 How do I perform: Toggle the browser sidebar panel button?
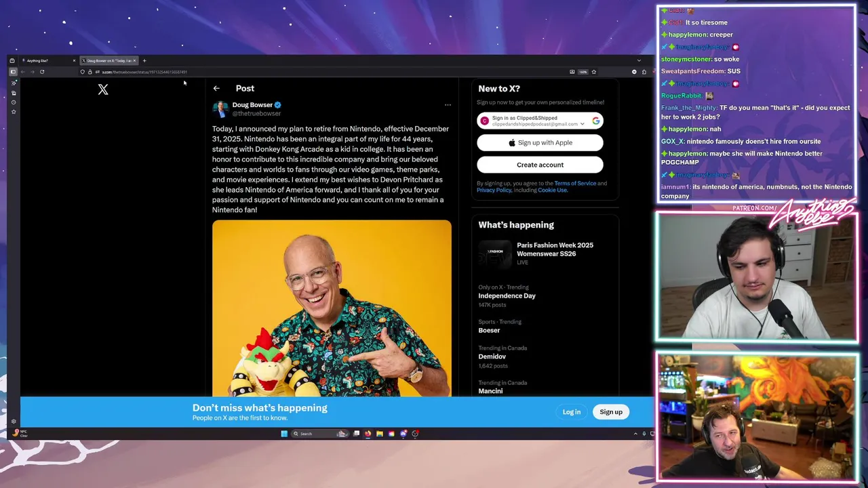coord(13,72)
